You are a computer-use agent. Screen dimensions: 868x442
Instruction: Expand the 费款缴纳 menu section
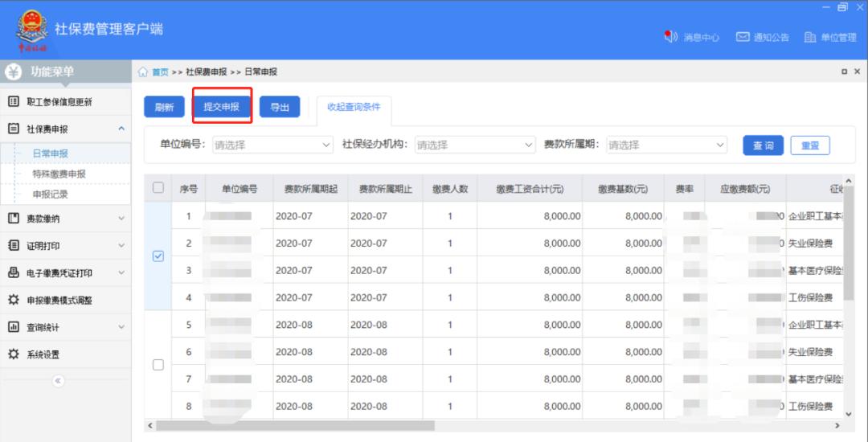(64, 219)
